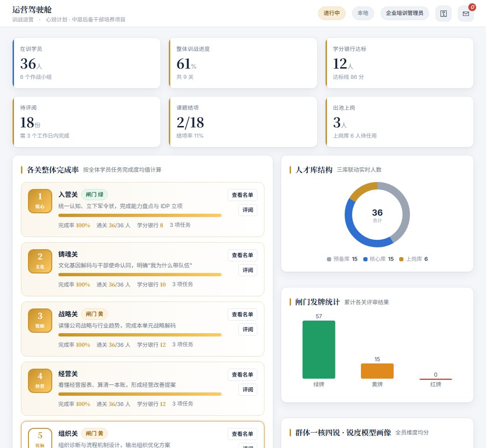The height and width of the screenshot is (448, 486).
Task: Click the 经营关 completion progress bar
Action: (140, 394)
